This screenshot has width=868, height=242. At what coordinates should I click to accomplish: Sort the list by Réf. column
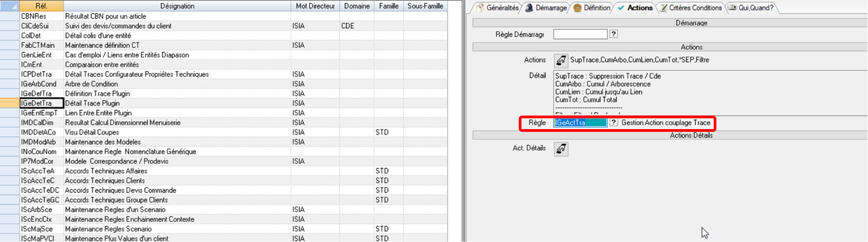pyautogui.click(x=41, y=6)
